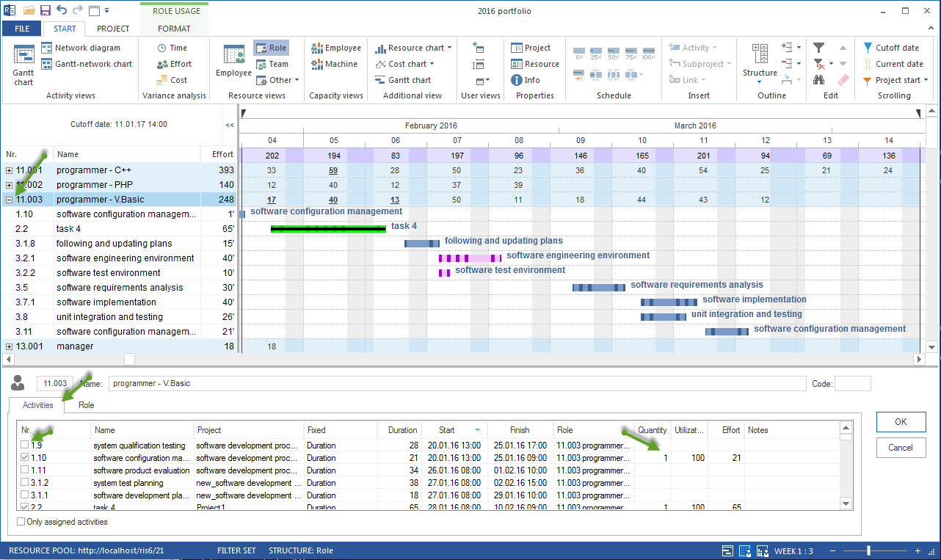Show Cost variance analysis
This screenshot has width=941, height=560.
[x=172, y=80]
